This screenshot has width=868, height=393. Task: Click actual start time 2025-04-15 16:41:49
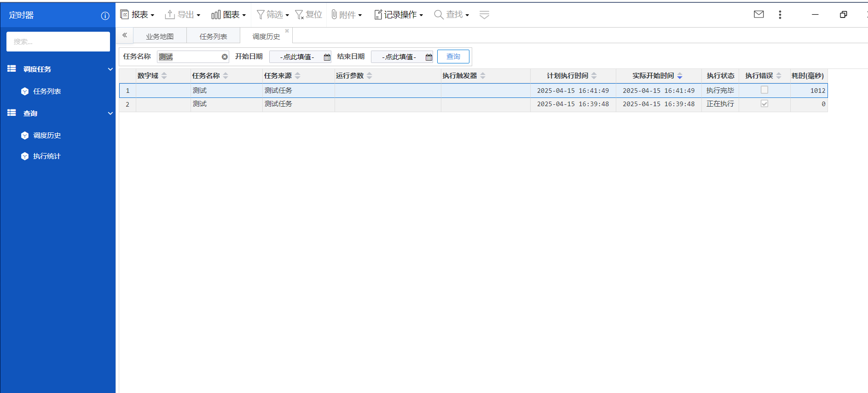(x=659, y=91)
